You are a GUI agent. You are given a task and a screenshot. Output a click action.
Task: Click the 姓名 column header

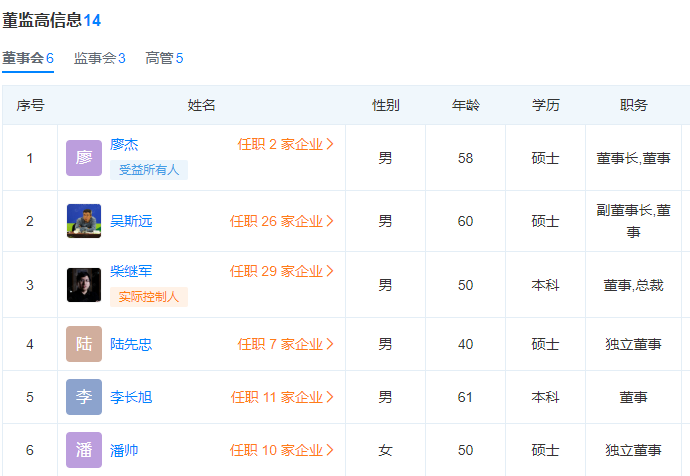(x=201, y=105)
